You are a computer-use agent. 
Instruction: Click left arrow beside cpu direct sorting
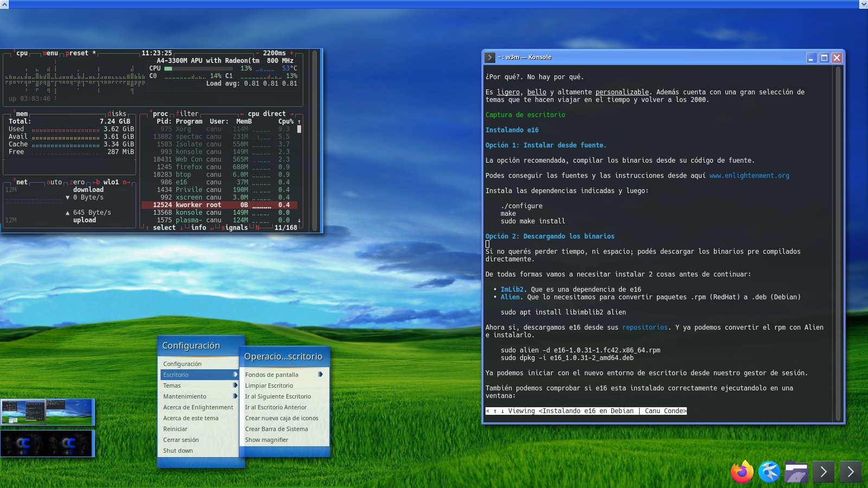242,114
